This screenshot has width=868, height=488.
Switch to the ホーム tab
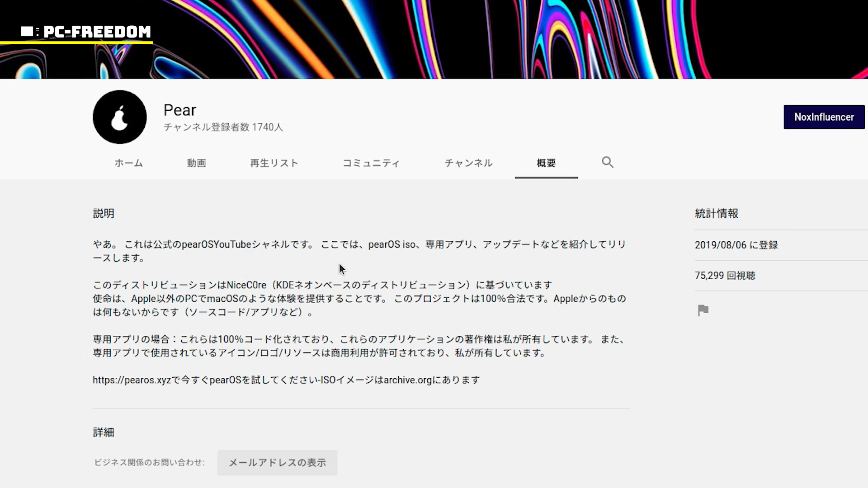tap(128, 163)
